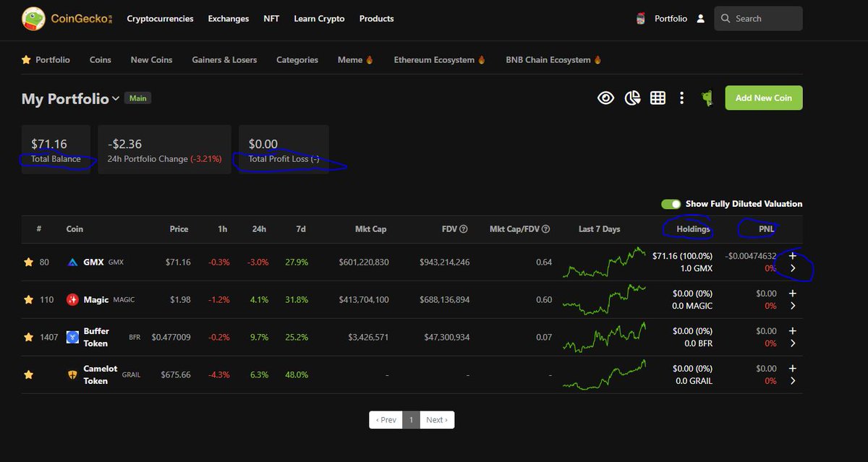
Task: Sort table by 24h column
Action: pos(259,229)
